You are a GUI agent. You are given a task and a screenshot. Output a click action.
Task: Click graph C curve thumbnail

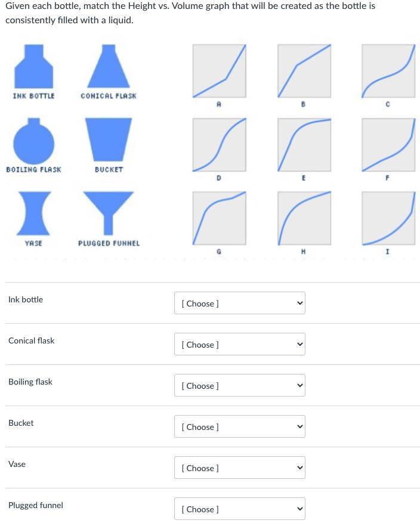388,71
